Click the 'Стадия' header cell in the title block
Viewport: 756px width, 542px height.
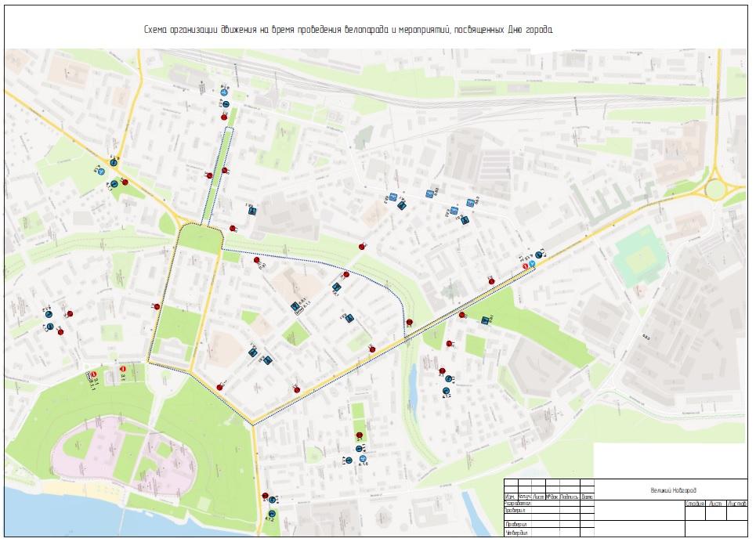pos(694,504)
